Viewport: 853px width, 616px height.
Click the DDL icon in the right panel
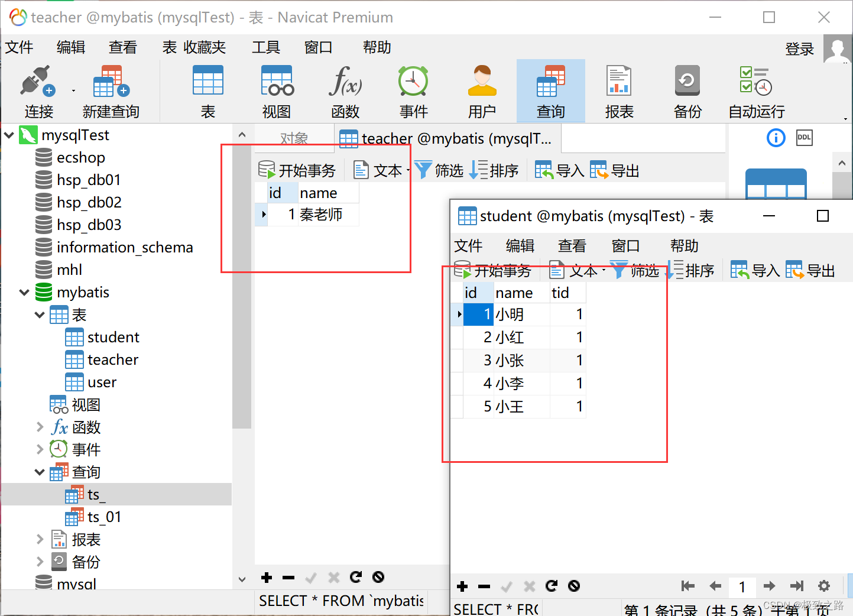(805, 138)
